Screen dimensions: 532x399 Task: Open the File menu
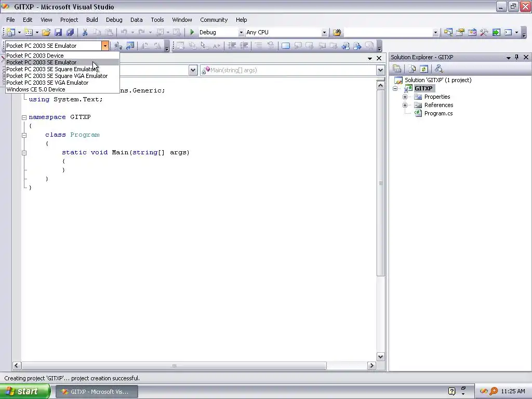(x=10, y=20)
